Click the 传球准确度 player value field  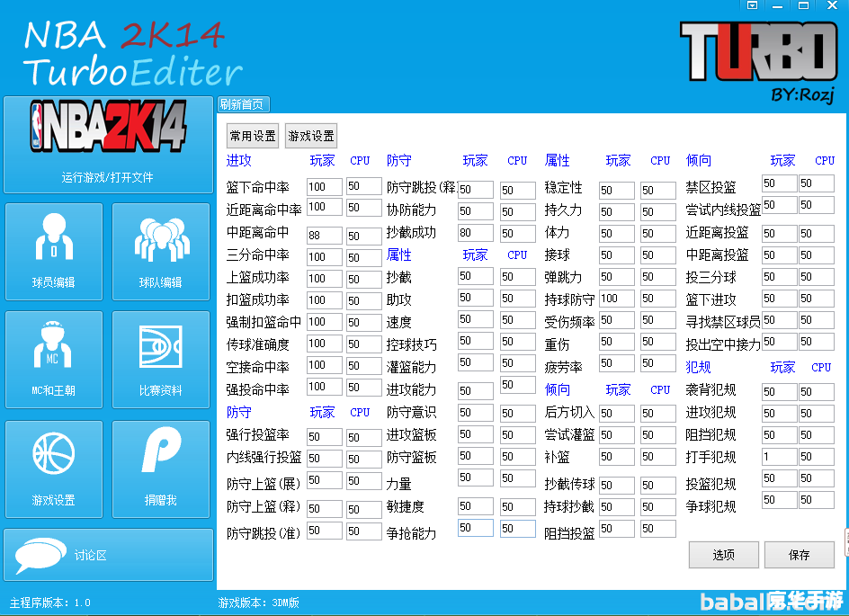tap(325, 344)
